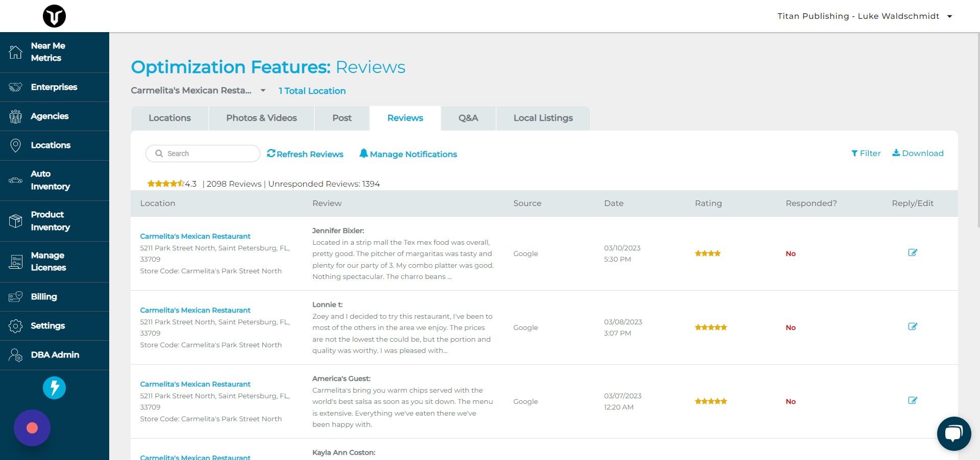980x460 pixels.
Task: Click the purple record circle button
Action: (x=32, y=428)
